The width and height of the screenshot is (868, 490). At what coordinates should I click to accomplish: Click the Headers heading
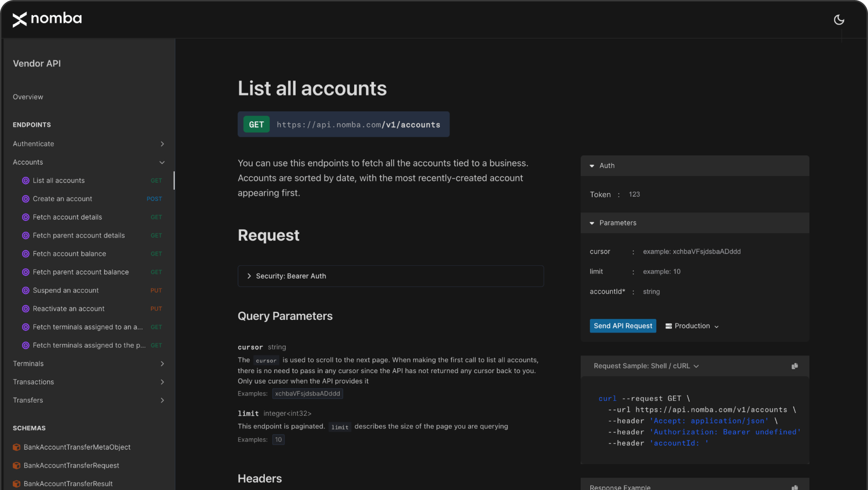(x=260, y=478)
